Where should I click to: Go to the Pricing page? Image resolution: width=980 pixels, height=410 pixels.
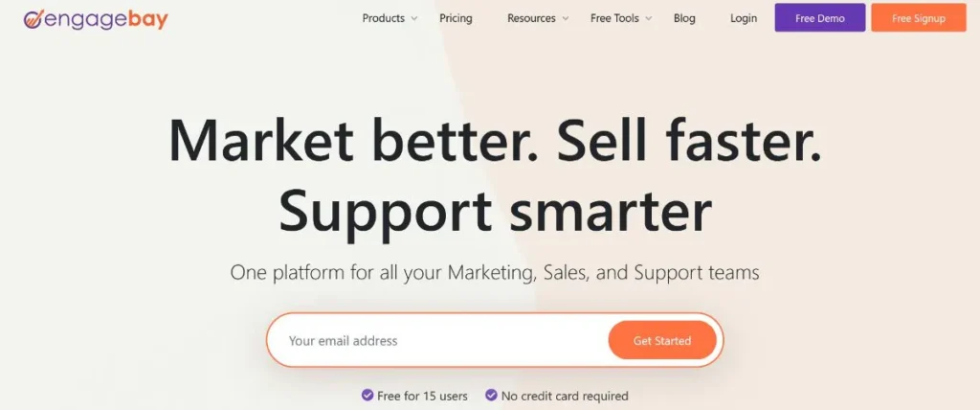coord(456,18)
